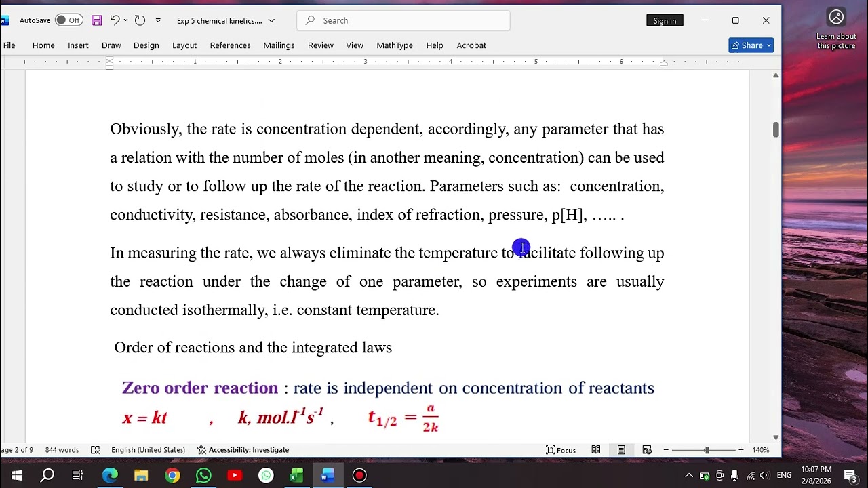Open YouTube app from taskbar
This screenshot has width=868, height=488.
[x=235, y=476]
